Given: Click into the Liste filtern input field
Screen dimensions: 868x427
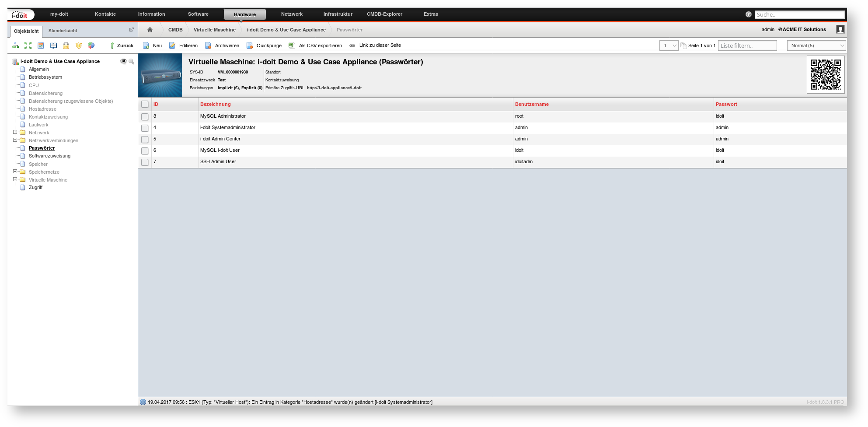Looking at the screenshot, I should click(747, 45).
